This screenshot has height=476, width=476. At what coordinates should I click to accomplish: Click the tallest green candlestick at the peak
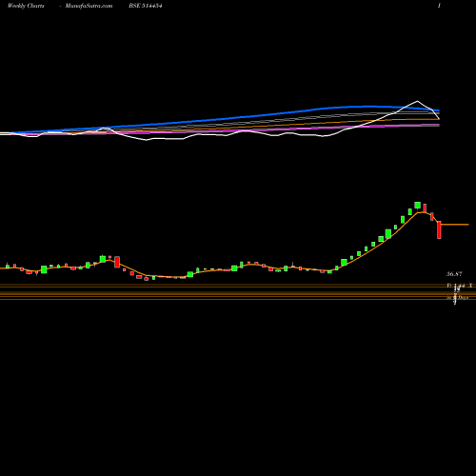tap(418, 205)
